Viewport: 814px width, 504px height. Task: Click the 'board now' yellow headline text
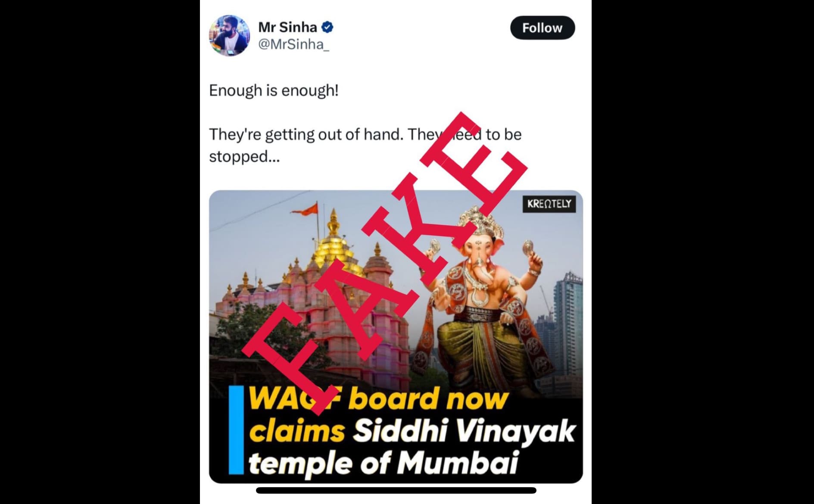point(428,398)
